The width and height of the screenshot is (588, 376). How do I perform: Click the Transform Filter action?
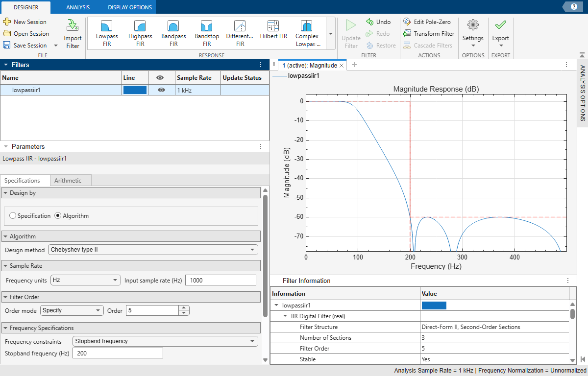[x=429, y=34]
